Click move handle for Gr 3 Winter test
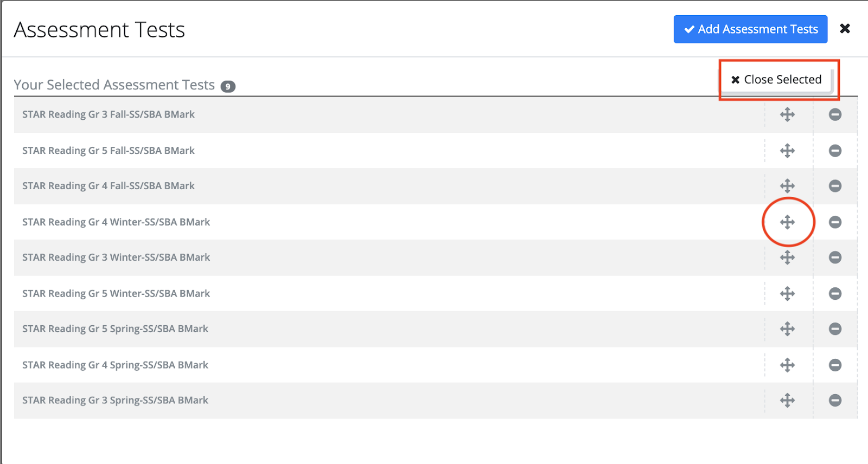 coord(787,257)
